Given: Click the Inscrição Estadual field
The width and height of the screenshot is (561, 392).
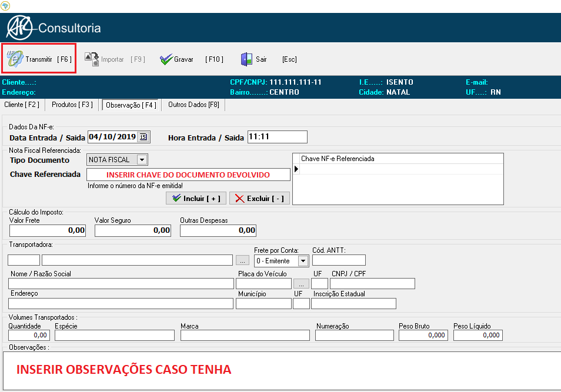Looking at the screenshot, I should pyautogui.click(x=353, y=304).
